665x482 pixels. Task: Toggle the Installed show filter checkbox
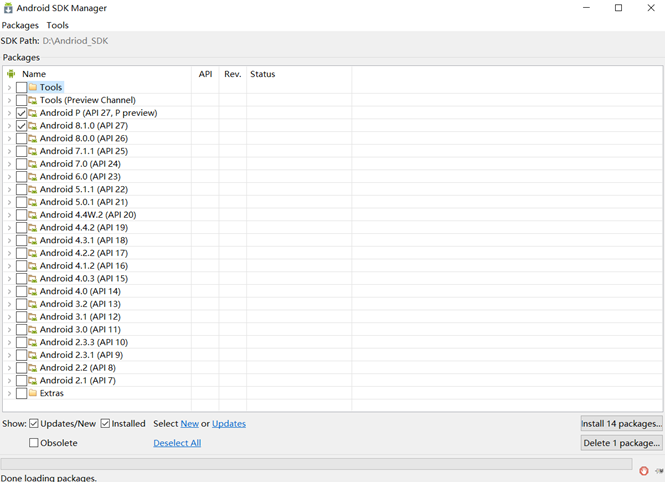105,423
